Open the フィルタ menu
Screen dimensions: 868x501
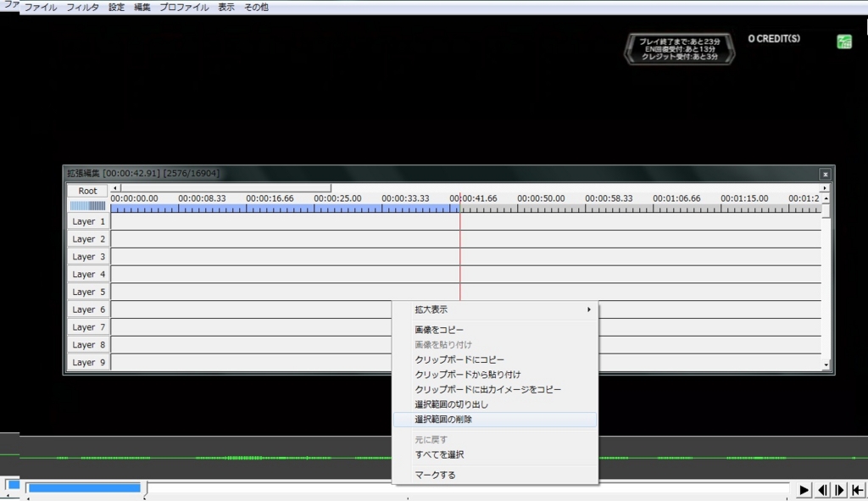82,6
